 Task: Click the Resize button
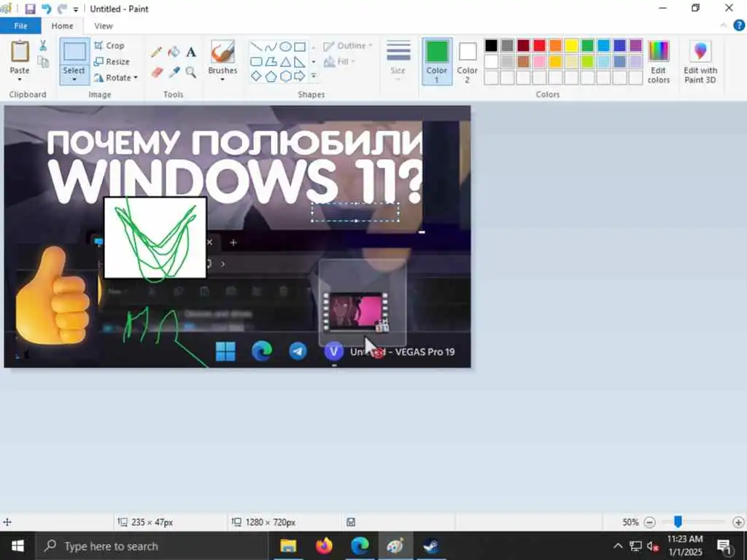112,61
